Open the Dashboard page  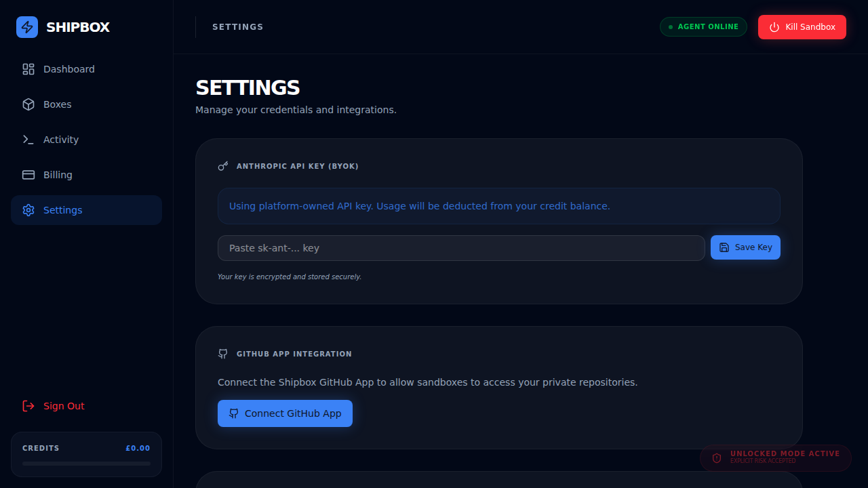click(69, 69)
